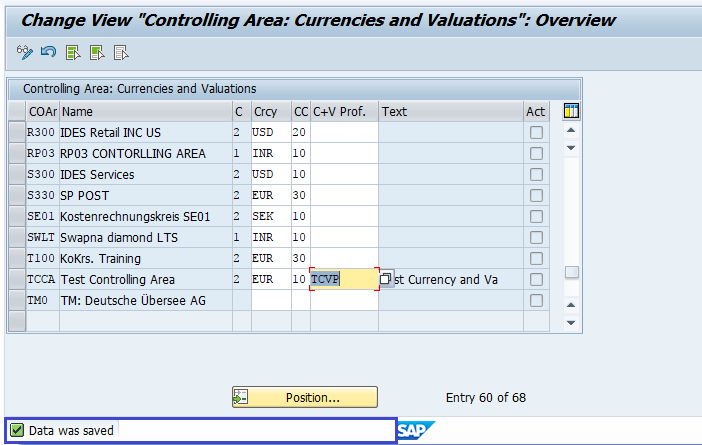Click the Undo Change arrow icon
This screenshot has width=702, height=445.
coord(49,52)
